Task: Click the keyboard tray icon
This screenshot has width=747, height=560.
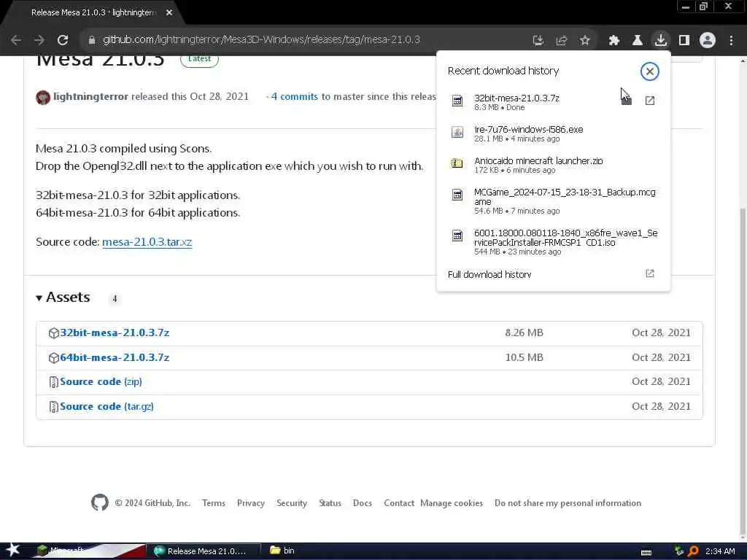Action: pos(646,553)
